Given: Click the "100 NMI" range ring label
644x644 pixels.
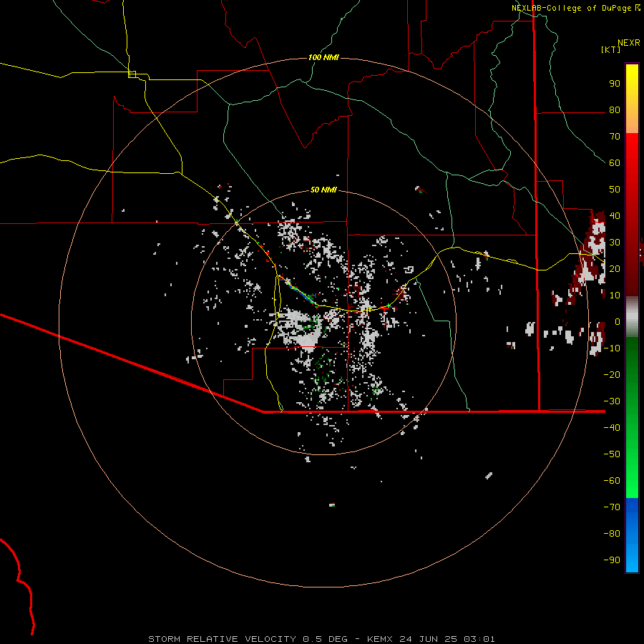Looking at the screenshot, I should click(323, 57).
